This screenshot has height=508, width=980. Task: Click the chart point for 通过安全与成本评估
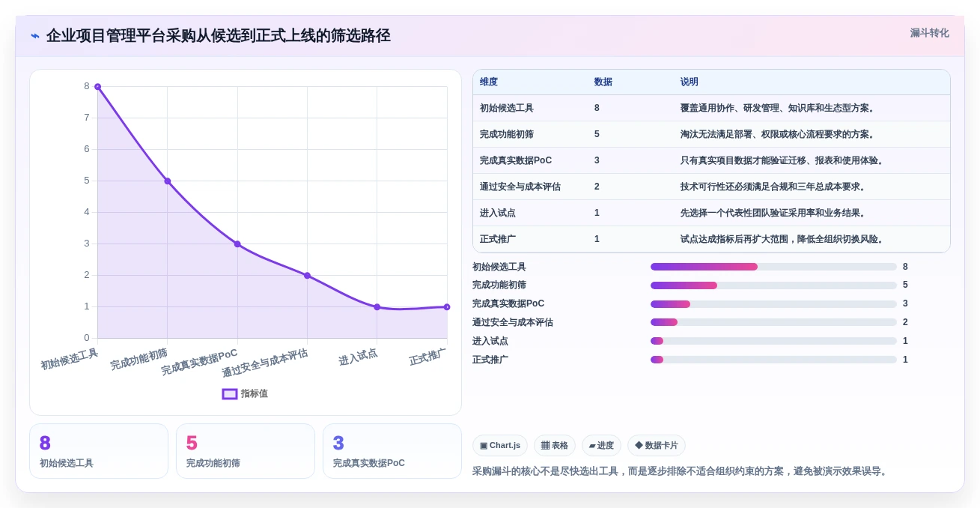click(307, 276)
